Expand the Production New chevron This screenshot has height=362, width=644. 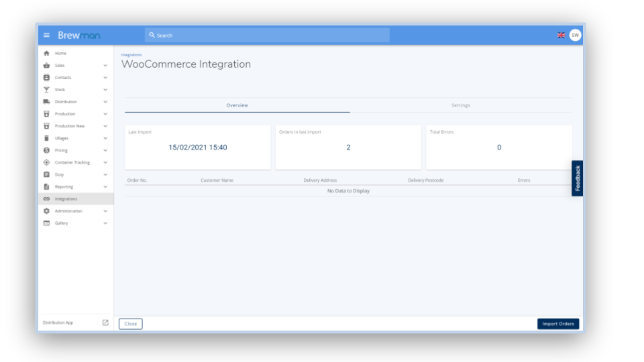(105, 126)
